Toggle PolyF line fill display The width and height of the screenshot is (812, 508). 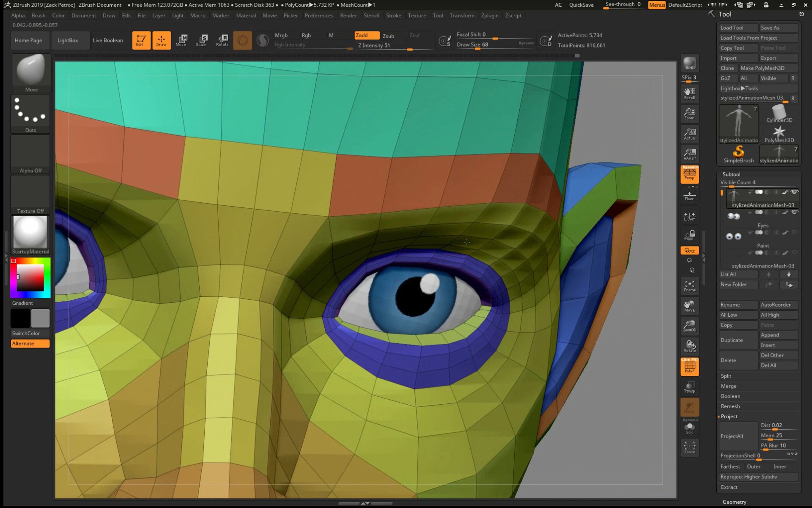click(689, 367)
